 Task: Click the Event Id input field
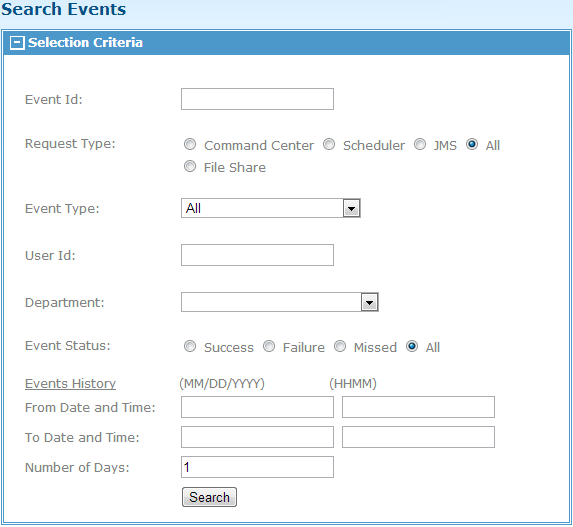257,99
